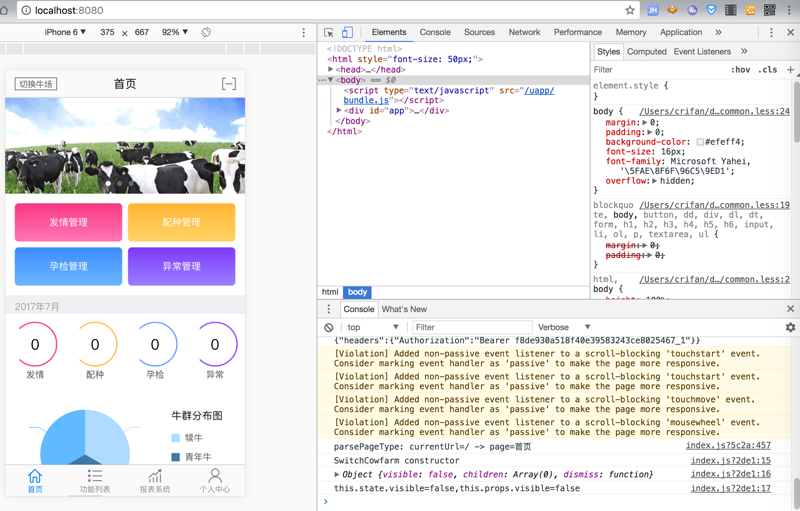
Task: Show more DevTools tabs chevron
Action: point(718,32)
